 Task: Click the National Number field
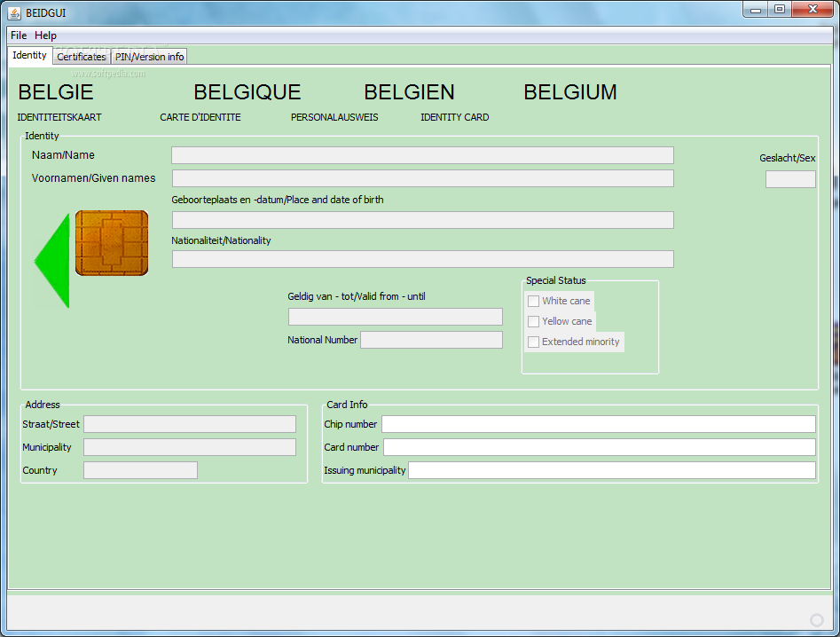coord(431,340)
